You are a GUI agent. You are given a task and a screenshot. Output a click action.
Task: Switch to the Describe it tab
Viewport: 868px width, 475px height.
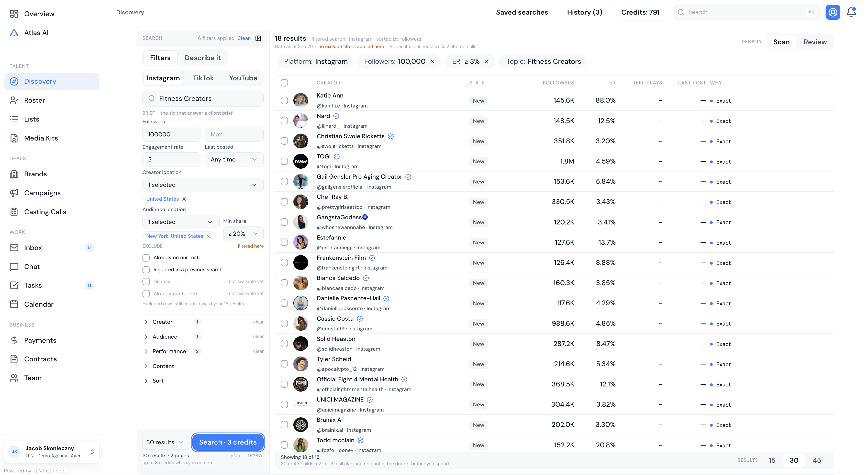click(203, 58)
